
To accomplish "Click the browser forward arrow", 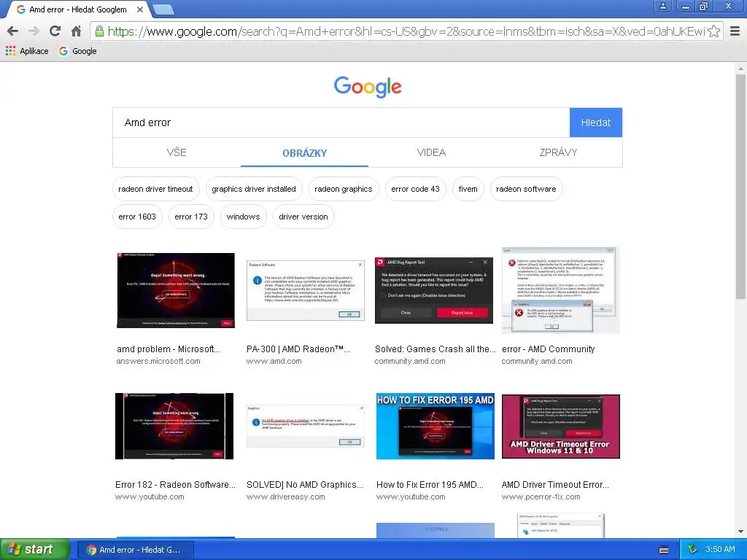I will (x=34, y=31).
